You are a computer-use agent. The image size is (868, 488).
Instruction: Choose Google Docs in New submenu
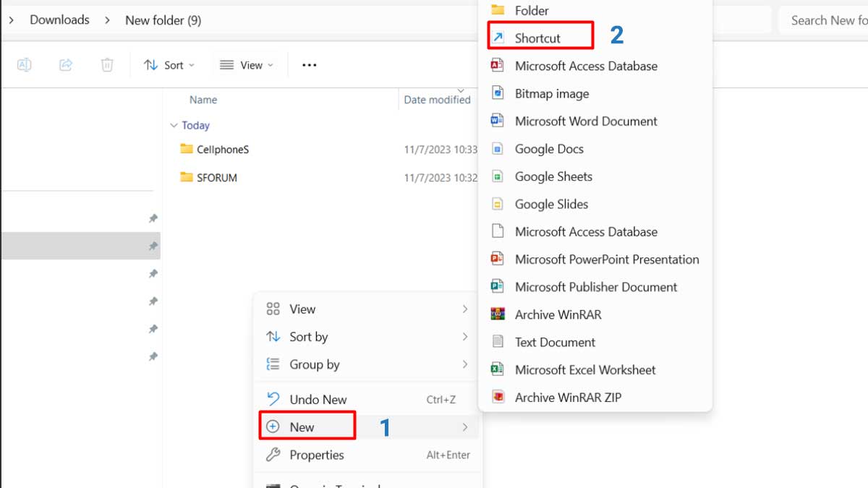595,149
